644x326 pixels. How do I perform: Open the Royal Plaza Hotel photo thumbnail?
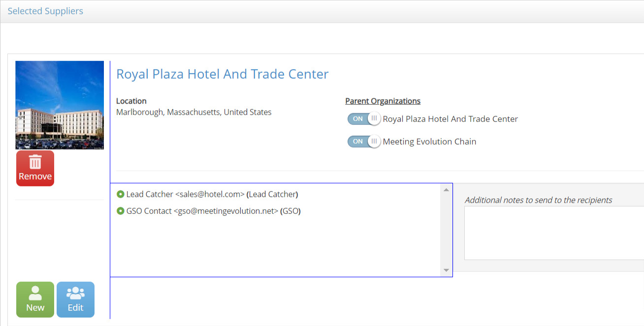click(x=60, y=105)
